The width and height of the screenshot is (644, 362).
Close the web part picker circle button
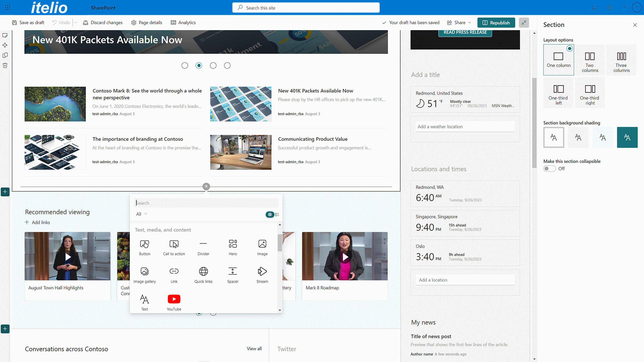(206, 186)
